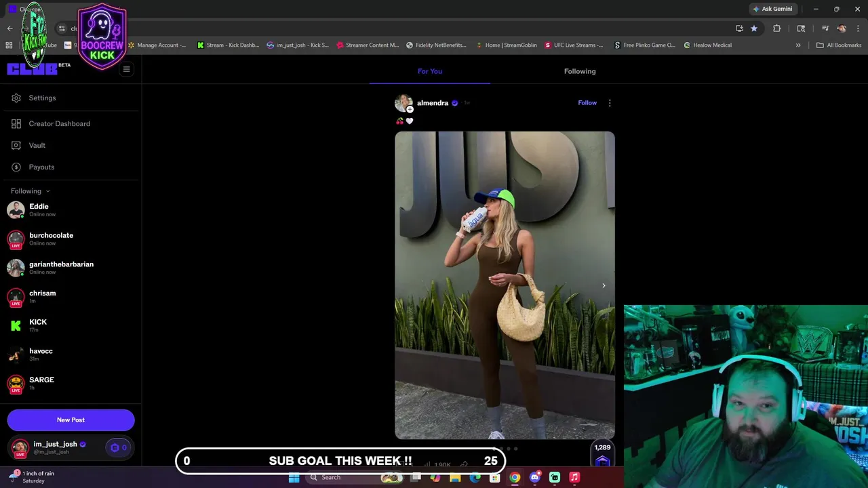Open Fidelity NetBenefits bookmark
The height and width of the screenshot is (488, 868).
point(437,45)
